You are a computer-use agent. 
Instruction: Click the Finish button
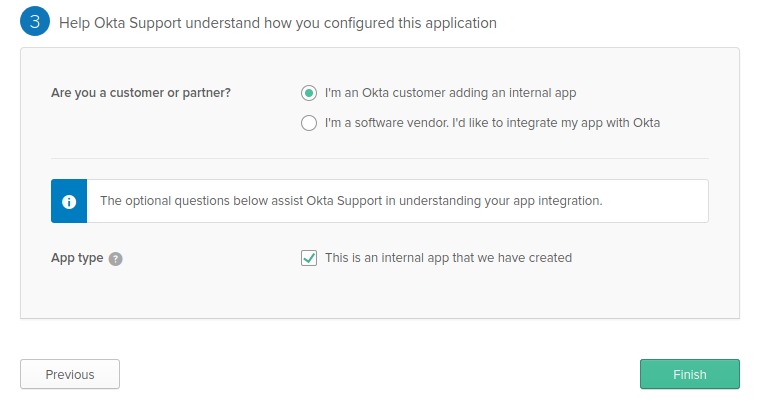690,374
